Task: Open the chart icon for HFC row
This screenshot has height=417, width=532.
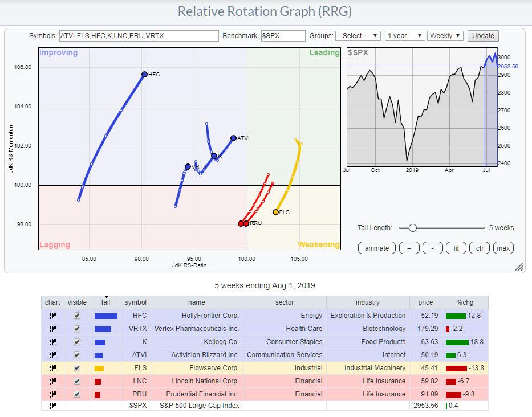Action: (x=52, y=316)
